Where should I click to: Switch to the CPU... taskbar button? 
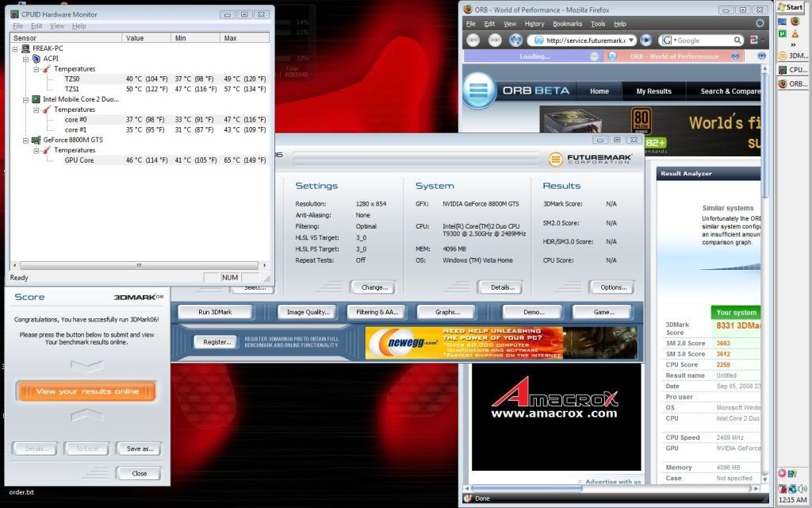(x=792, y=70)
